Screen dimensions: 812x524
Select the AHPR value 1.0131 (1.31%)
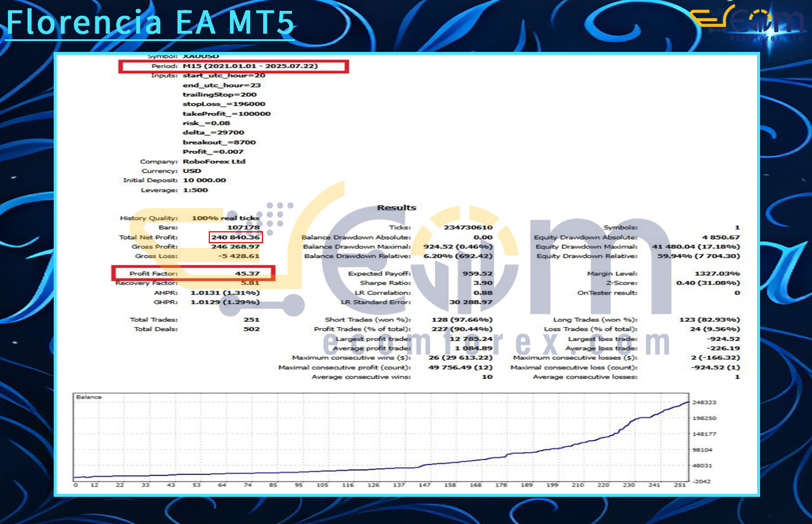pos(225,293)
